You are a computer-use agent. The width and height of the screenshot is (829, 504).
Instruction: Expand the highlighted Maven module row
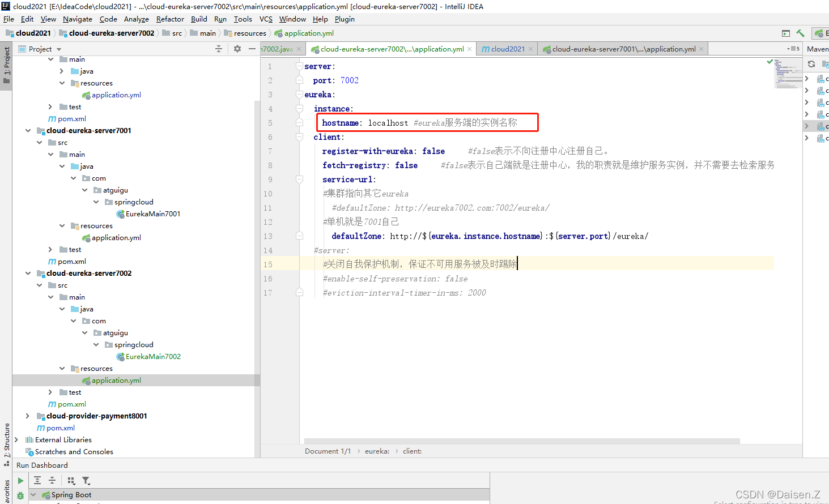pyautogui.click(x=807, y=126)
